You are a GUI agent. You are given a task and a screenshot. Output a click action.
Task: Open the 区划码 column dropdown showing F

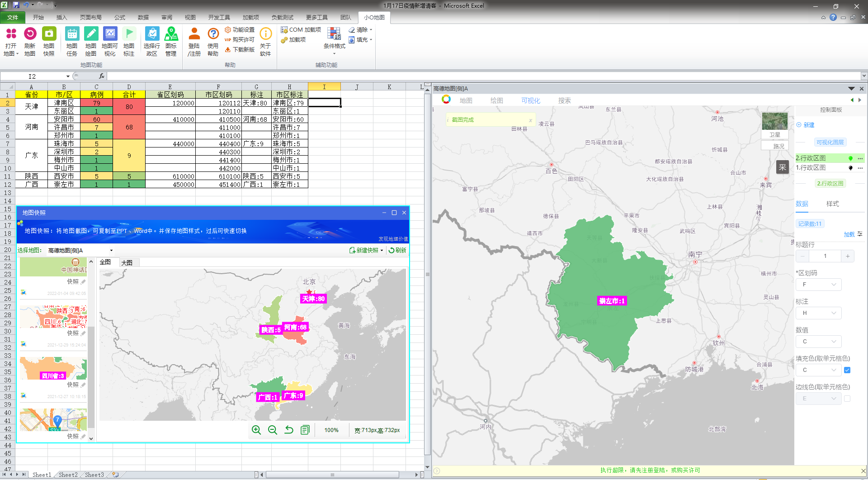819,285
